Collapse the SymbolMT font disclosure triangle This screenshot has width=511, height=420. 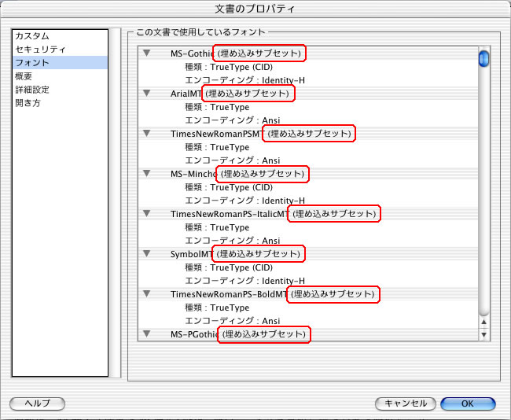tap(147, 254)
